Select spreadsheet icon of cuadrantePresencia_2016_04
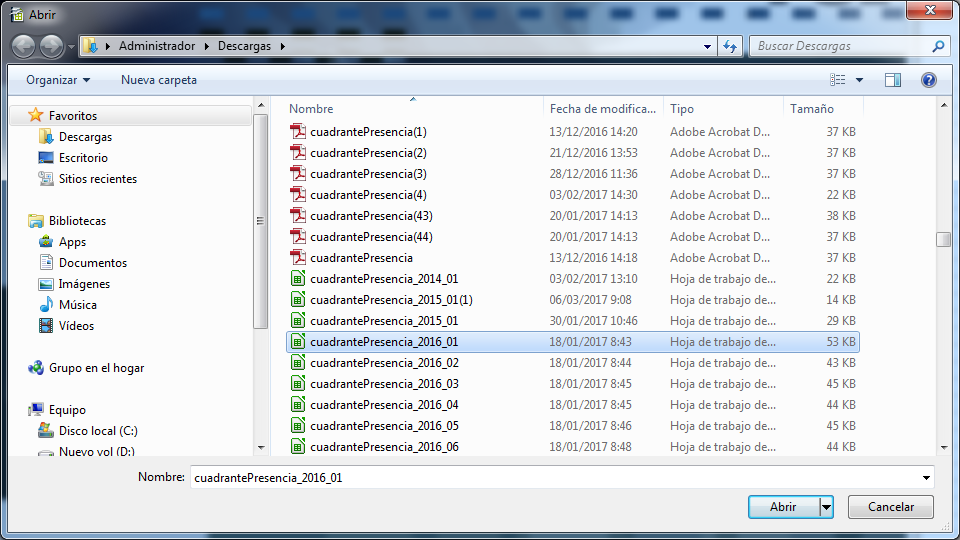Viewport: 960px width, 540px height. [298, 405]
